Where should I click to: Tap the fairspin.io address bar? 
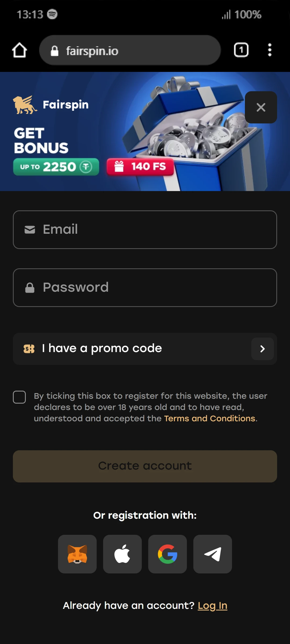(x=130, y=50)
